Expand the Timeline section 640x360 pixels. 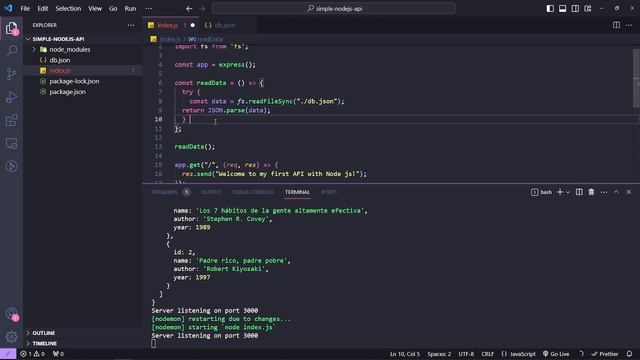pos(44,344)
